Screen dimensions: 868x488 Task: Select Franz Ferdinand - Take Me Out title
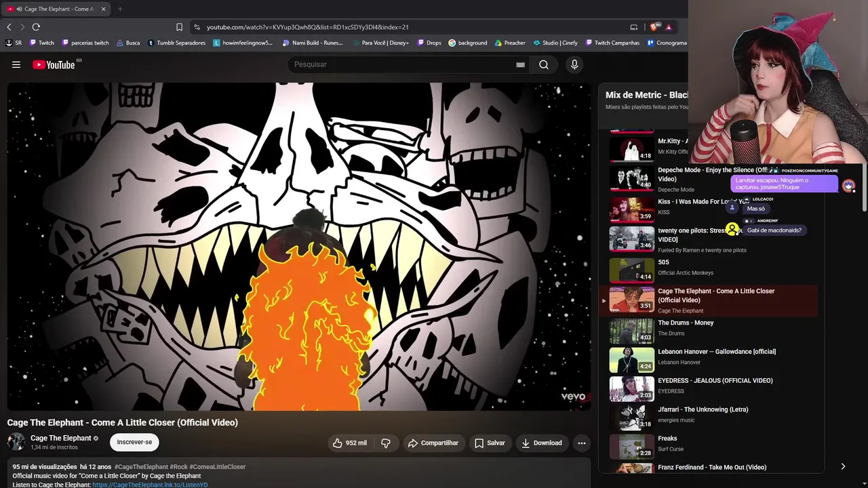click(x=712, y=467)
